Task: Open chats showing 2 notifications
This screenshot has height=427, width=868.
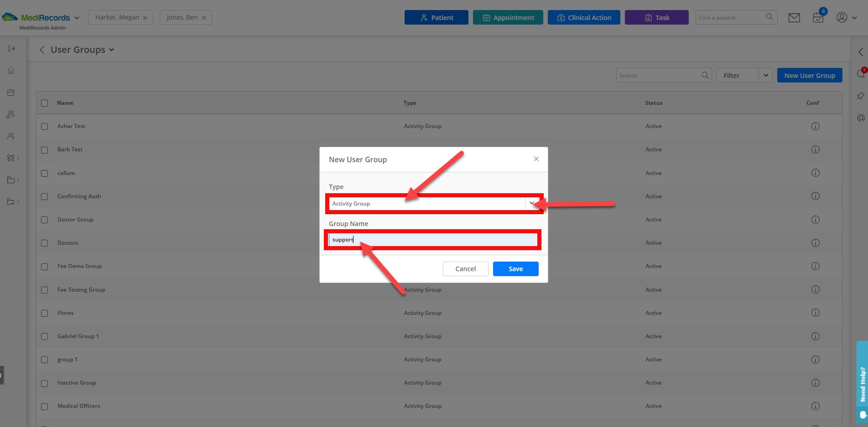Action: 860,74
